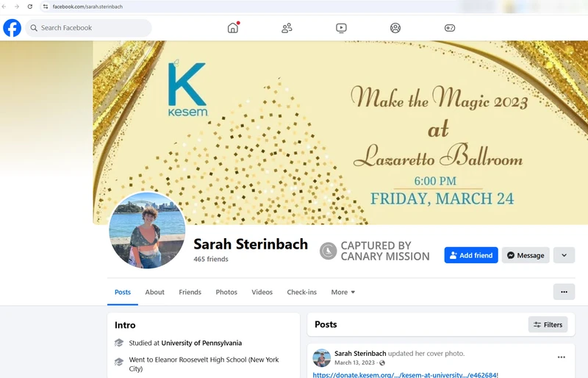Reload the page with refresh icon
This screenshot has height=378, width=588.
(30, 7)
